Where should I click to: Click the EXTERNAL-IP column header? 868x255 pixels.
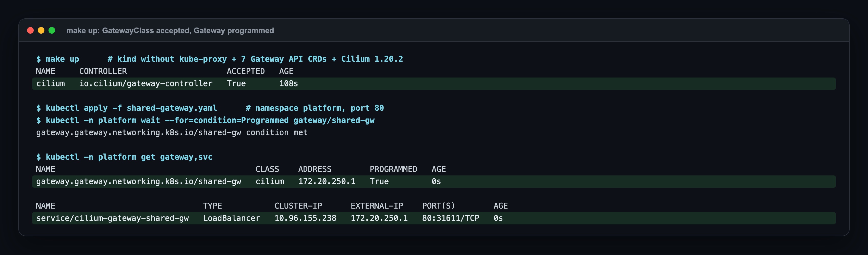tap(377, 206)
